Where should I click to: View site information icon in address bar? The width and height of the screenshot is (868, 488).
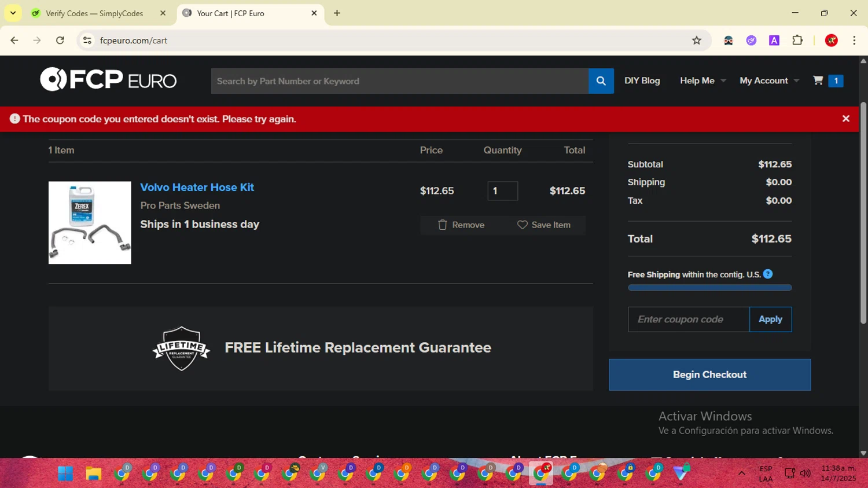pyautogui.click(x=87, y=41)
